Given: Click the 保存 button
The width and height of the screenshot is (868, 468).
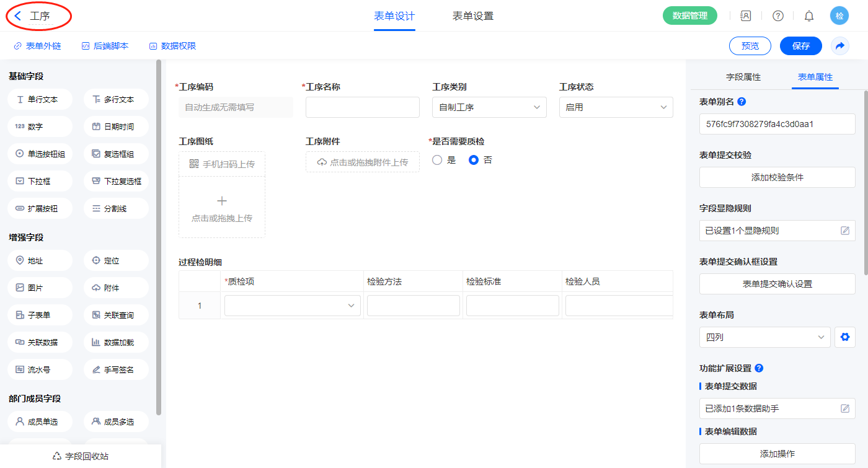Looking at the screenshot, I should (801, 46).
